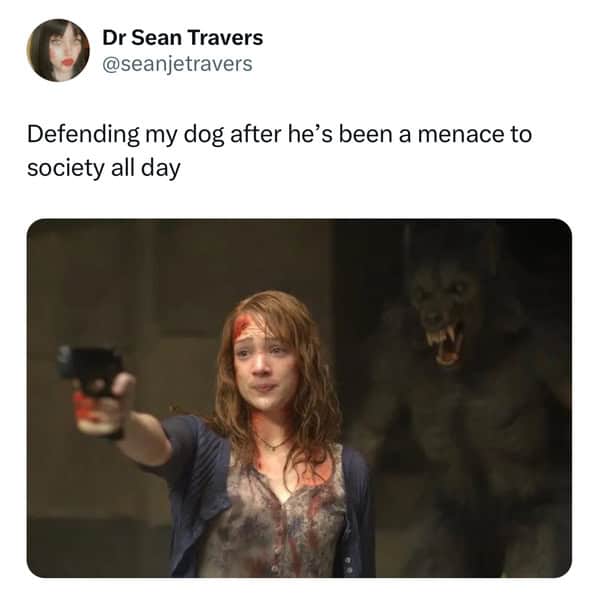The height and width of the screenshot is (599, 599).
Task: Click the word "society" in the tweet
Action: point(65,168)
